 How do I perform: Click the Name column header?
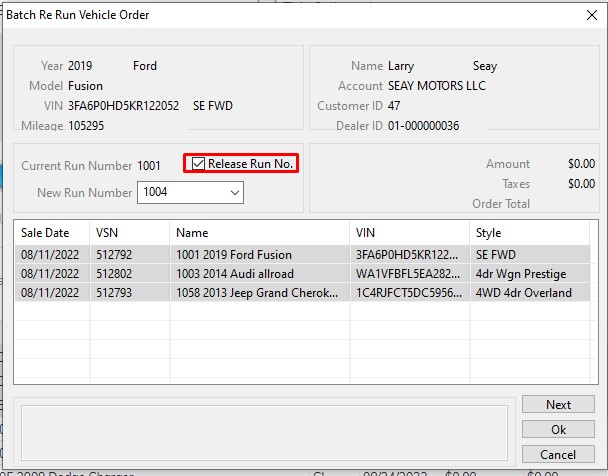tap(259, 232)
